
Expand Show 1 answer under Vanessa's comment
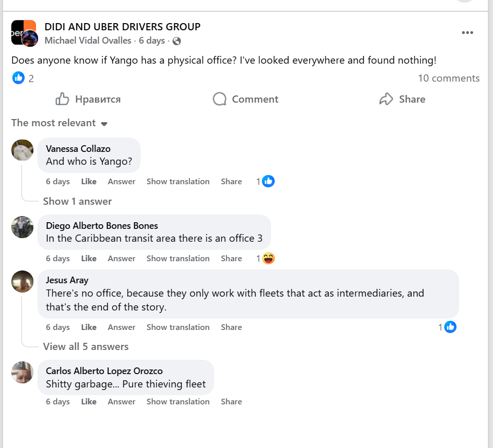point(78,201)
